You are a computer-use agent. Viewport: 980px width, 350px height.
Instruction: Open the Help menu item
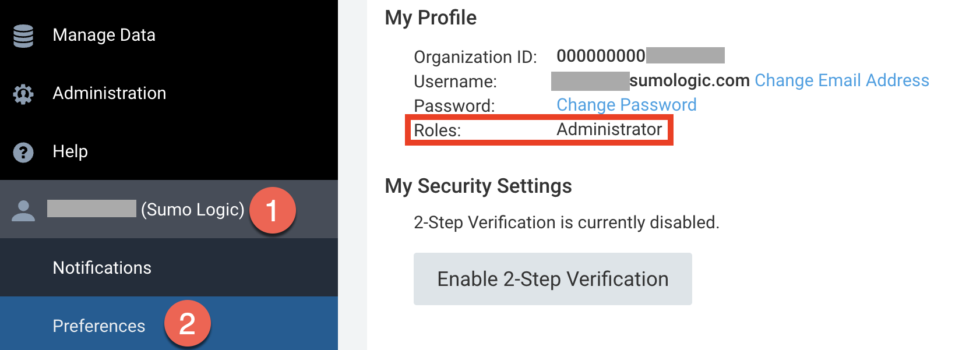point(70,151)
